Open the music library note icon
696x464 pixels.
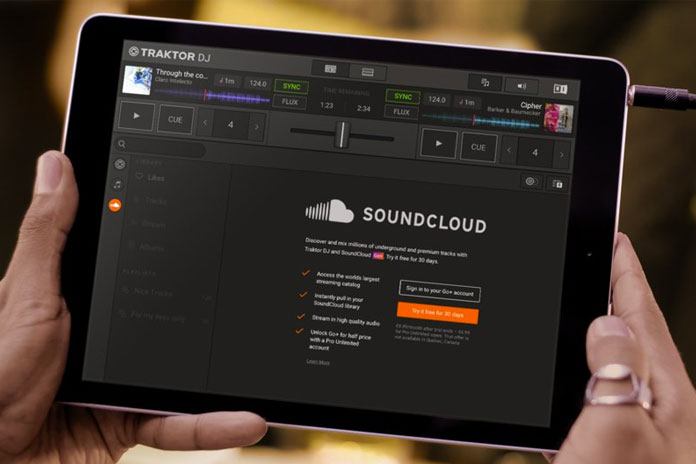pos(117,184)
